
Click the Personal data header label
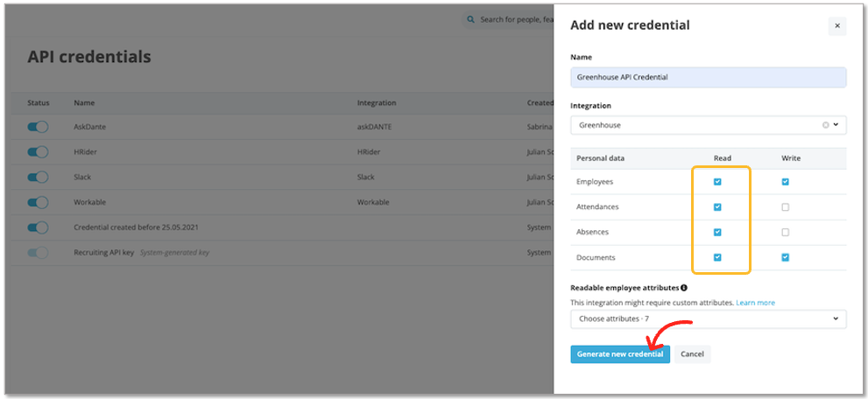(x=601, y=158)
